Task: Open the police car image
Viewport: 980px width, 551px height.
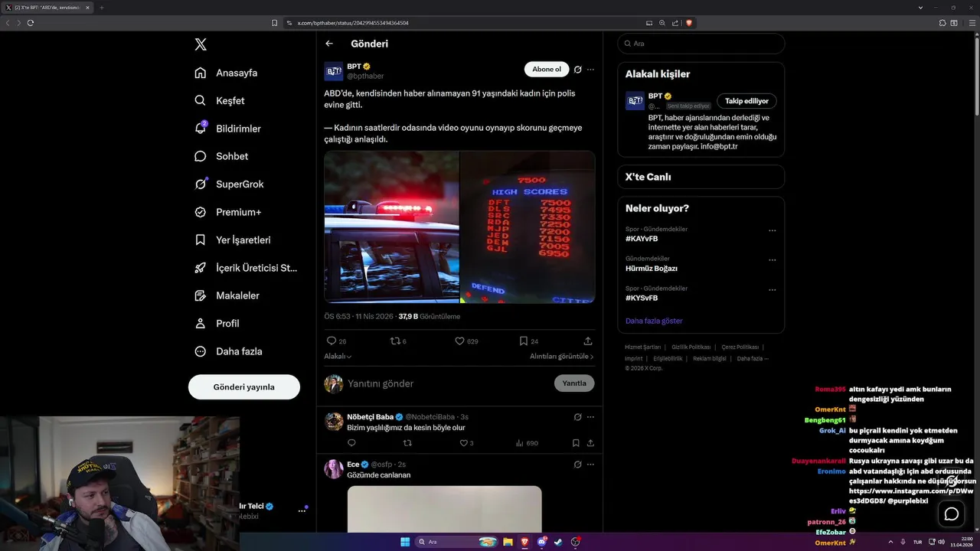Action: (391, 227)
